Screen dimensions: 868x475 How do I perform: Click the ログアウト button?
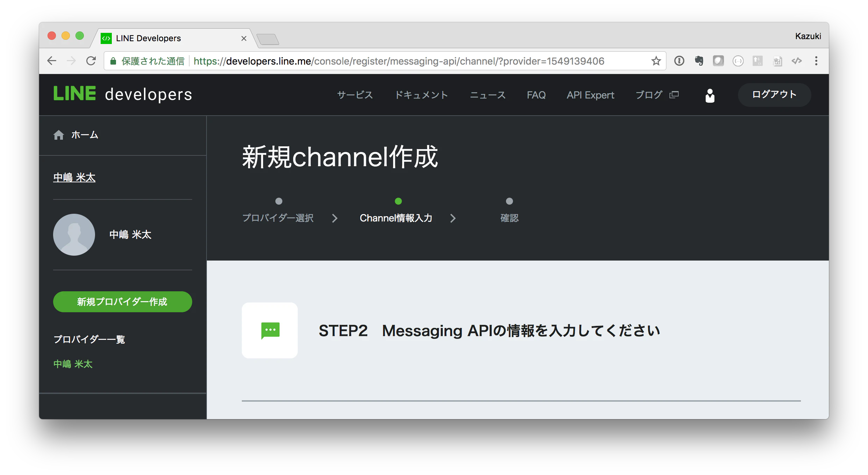pos(774,95)
